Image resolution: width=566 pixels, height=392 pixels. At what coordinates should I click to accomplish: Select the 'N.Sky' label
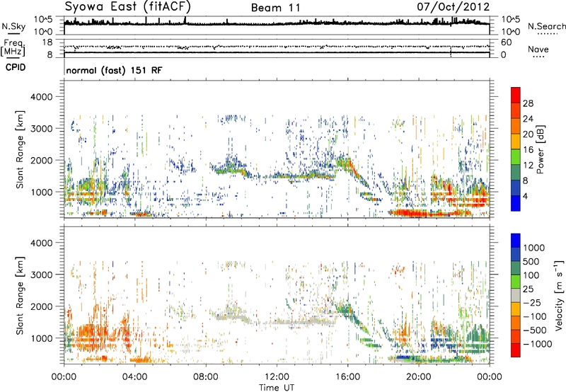(x=13, y=26)
